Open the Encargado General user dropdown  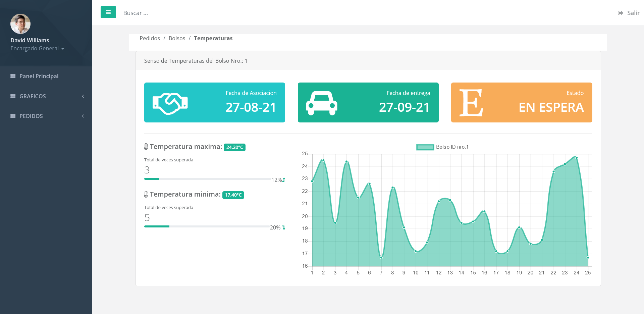[37, 49]
